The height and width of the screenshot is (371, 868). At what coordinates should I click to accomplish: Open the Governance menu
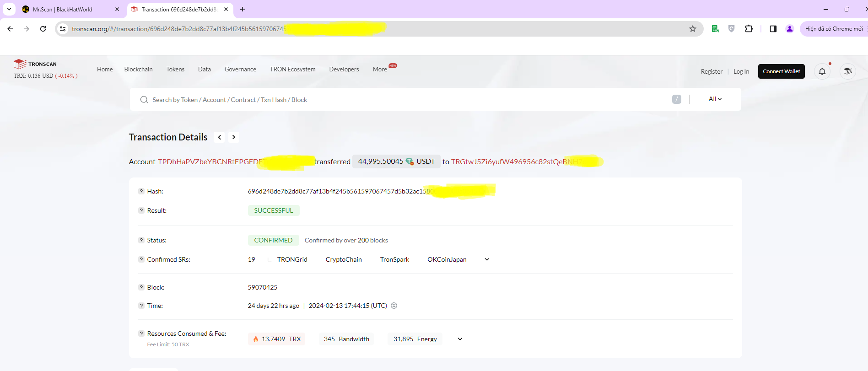tap(240, 69)
